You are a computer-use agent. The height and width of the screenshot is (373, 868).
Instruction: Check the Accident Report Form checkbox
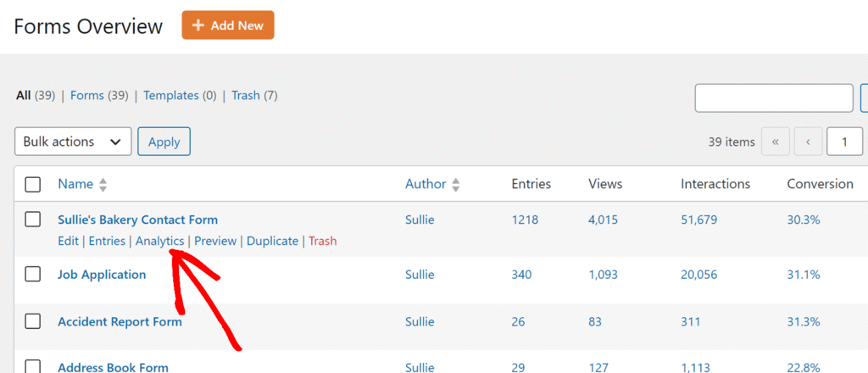pos(33,321)
